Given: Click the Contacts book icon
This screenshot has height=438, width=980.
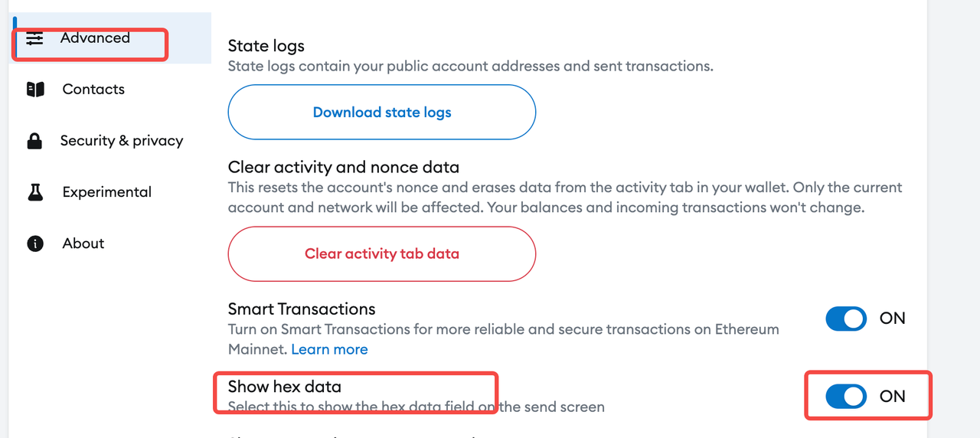Looking at the screenshot, I should coord(35,90).
